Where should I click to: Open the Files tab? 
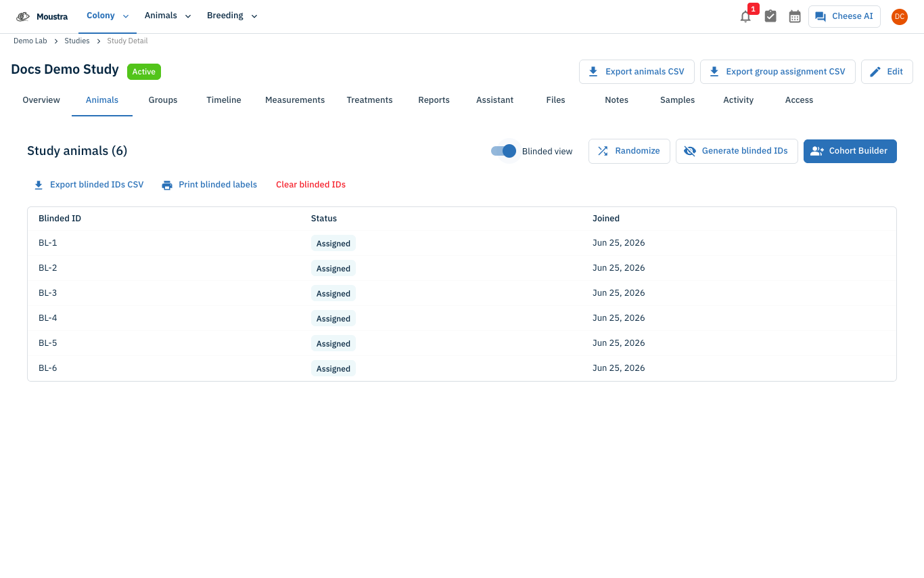(x=555, y=100)
